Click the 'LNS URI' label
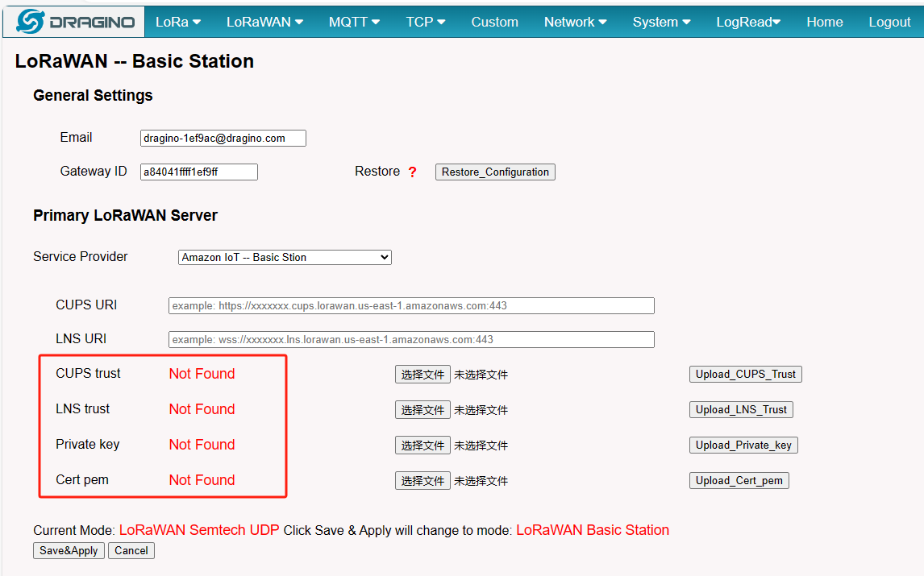 (81, 338)
